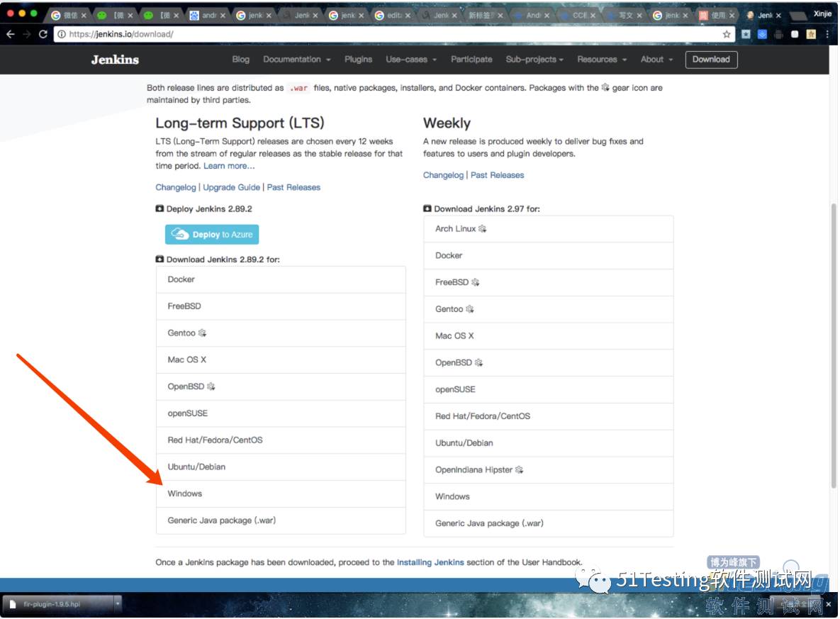Image resolution: width=840 pixels, height=619 pixels.
Task: Open the Weekly Past Releases link
Action: click(x=497, y=175)
